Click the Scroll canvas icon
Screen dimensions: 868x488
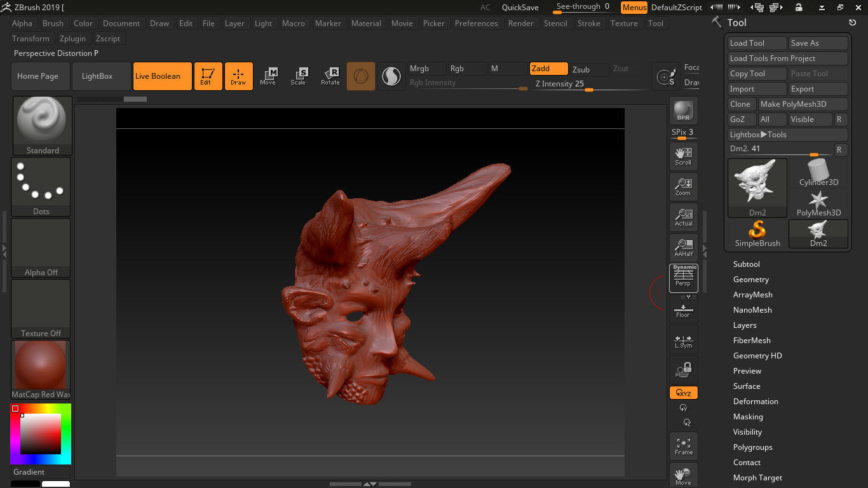point(683,156)
